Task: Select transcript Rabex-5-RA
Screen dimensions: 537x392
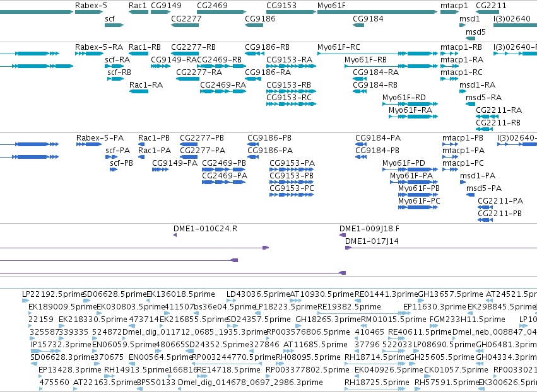Action: (x=89, y=54)
